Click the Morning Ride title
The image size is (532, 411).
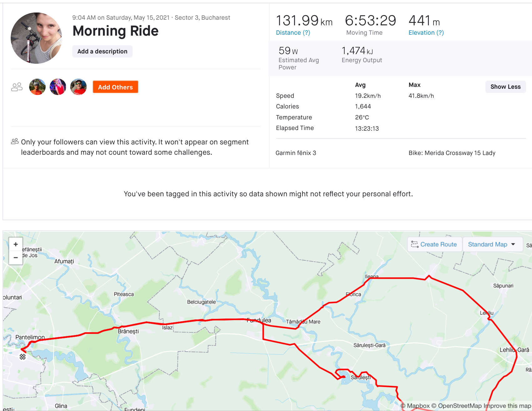pos(115,31)
